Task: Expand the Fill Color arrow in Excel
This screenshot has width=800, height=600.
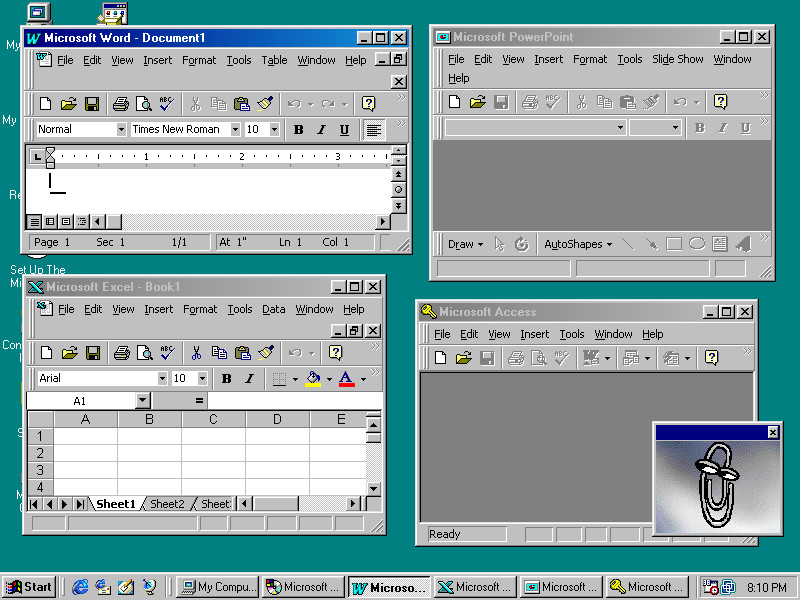Action: pyautogui.click(x=329, y=379)
